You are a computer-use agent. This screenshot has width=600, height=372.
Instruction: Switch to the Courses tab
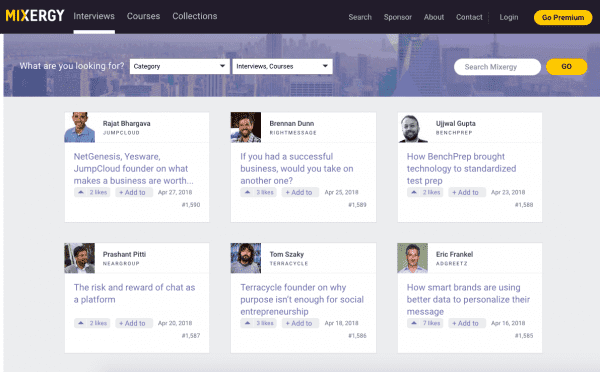point(143,16)
